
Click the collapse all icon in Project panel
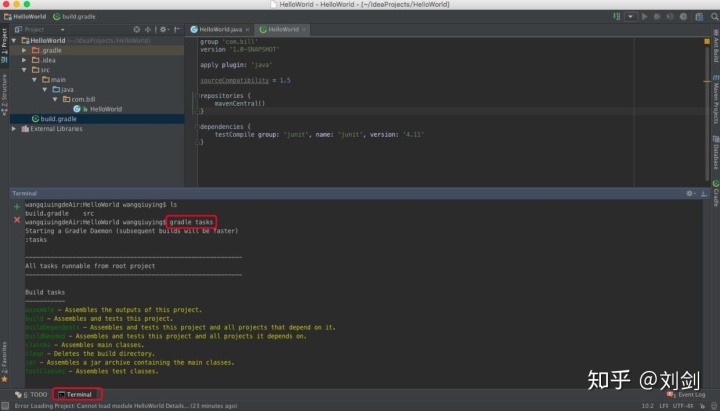[148, 29]
